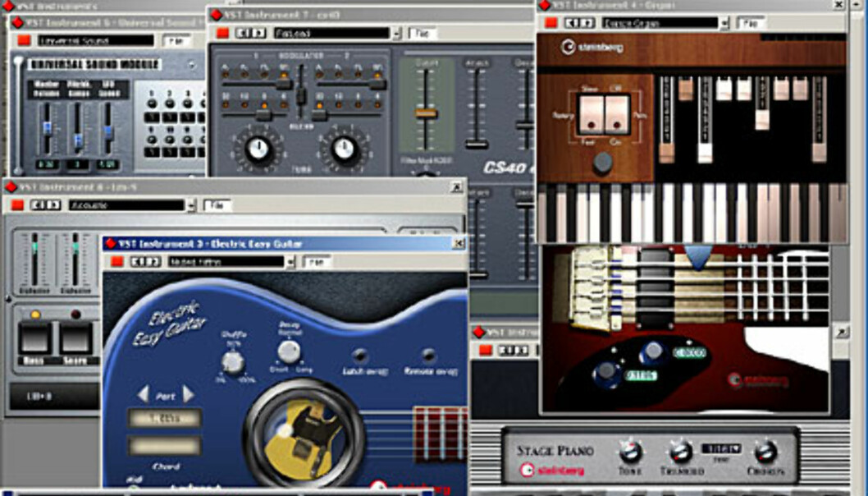Toggle the Latch on/off switch on Easy Guitar
This screenshot has width=868, height=496.
click(360, 355)
